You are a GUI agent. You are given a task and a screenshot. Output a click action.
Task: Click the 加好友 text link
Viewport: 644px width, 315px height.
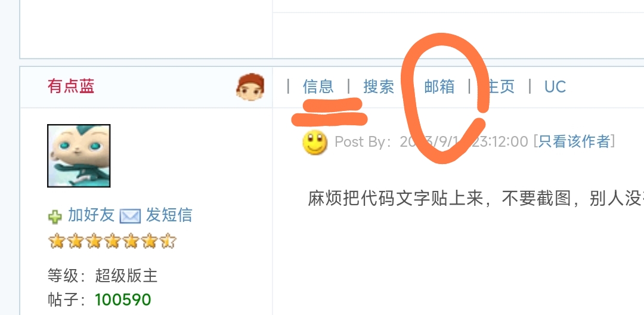91,215
